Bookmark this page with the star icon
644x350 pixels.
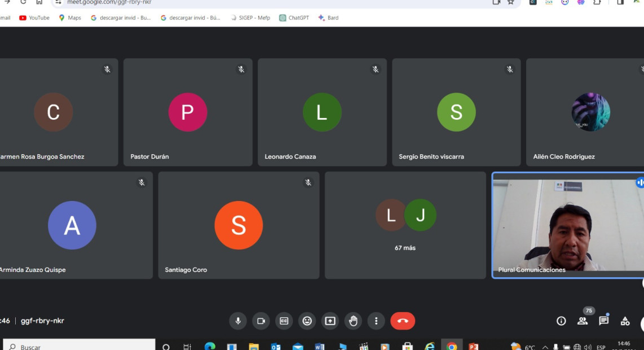[511, 2]
